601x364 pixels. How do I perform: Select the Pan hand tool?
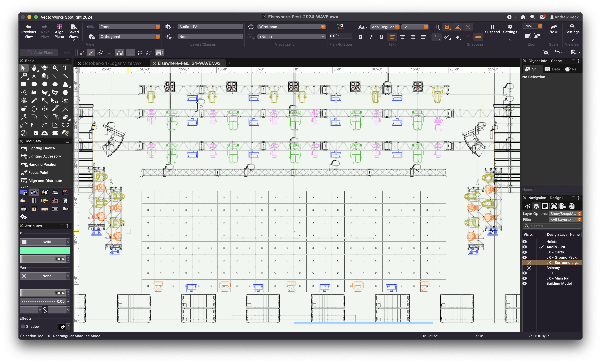[x=34, y=68]
